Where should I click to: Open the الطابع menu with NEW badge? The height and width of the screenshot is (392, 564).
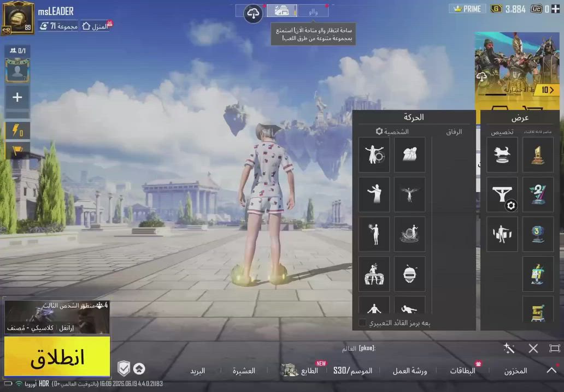tap(301, 370)
